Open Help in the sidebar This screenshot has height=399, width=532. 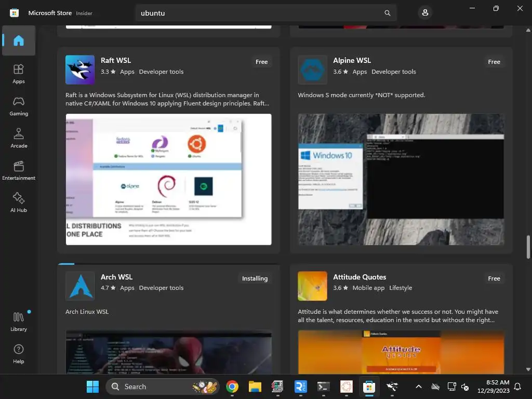tap(19, 354)
